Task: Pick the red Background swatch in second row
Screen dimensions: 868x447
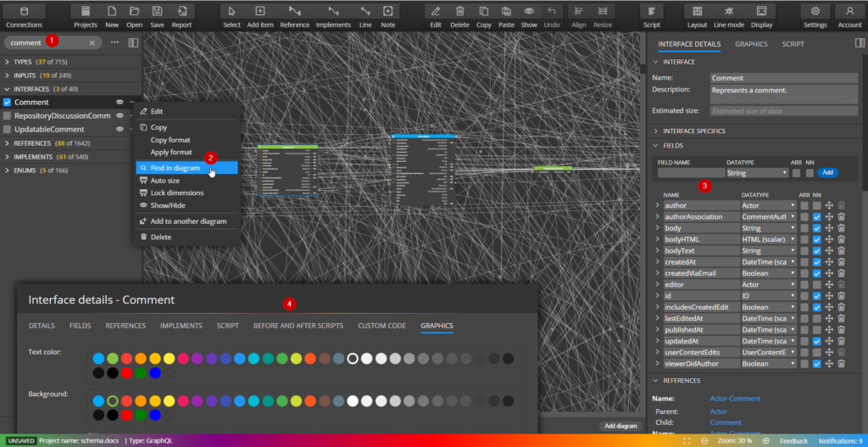Action: (x=127, y=415)
